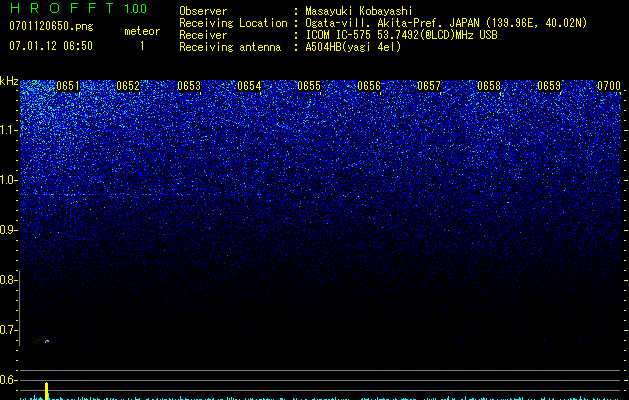This screenshot has width=629, height=400.
Task: Click the 1.1 frequency axis label
Action: click(x=9, y=130)
